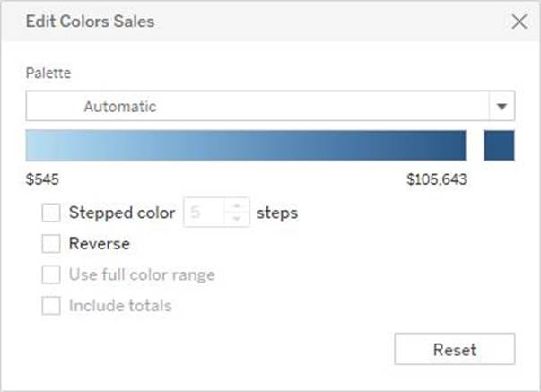The image size is (541, 392).
Task: Click the Edit Colors Sales title bar text
Action: pos(89,22)
